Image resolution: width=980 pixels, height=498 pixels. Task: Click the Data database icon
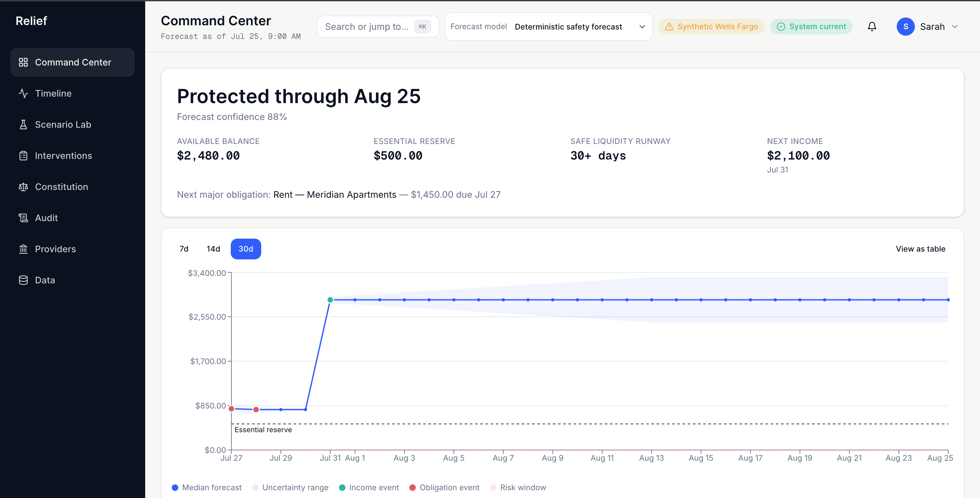pos(23,280)
